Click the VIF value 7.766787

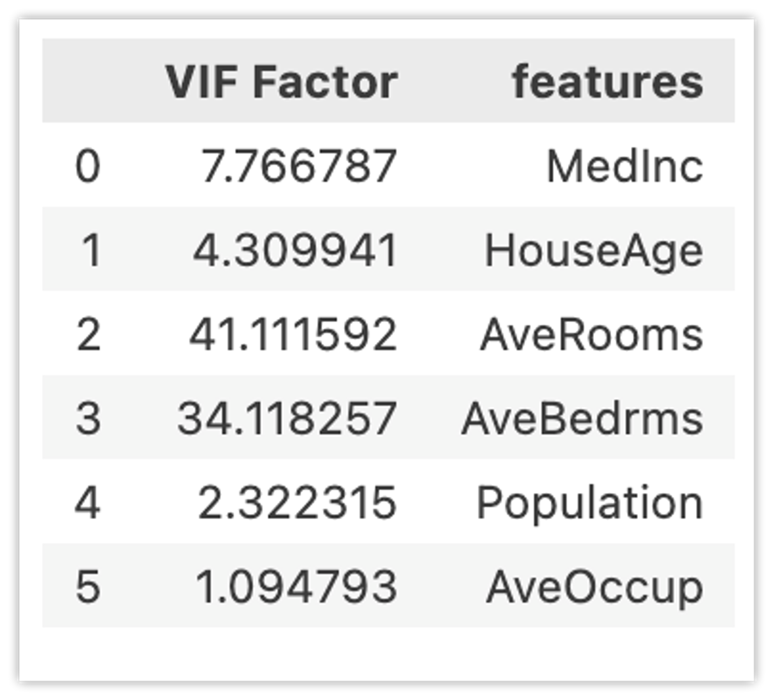click(x=300, y=166)
